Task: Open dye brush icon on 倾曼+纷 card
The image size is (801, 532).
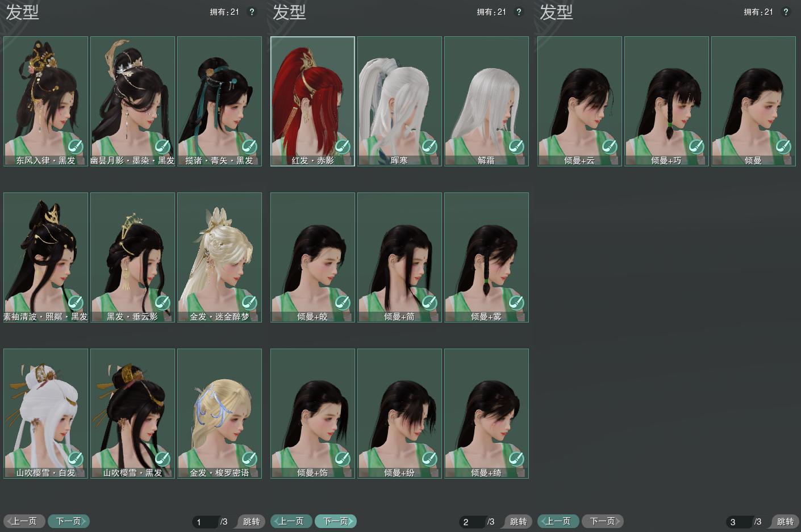Action: pyautogui.click(x=429, y=459)
